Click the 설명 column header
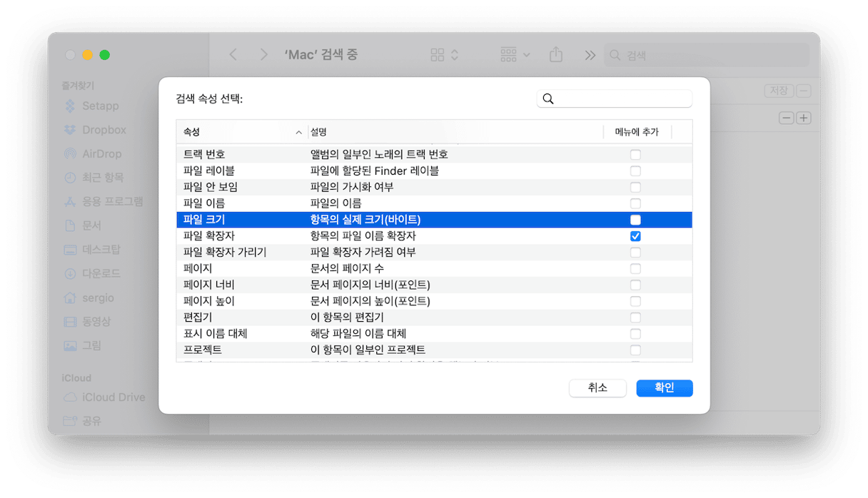The height and width of the screenshot is (498, 868). point(454,132)
